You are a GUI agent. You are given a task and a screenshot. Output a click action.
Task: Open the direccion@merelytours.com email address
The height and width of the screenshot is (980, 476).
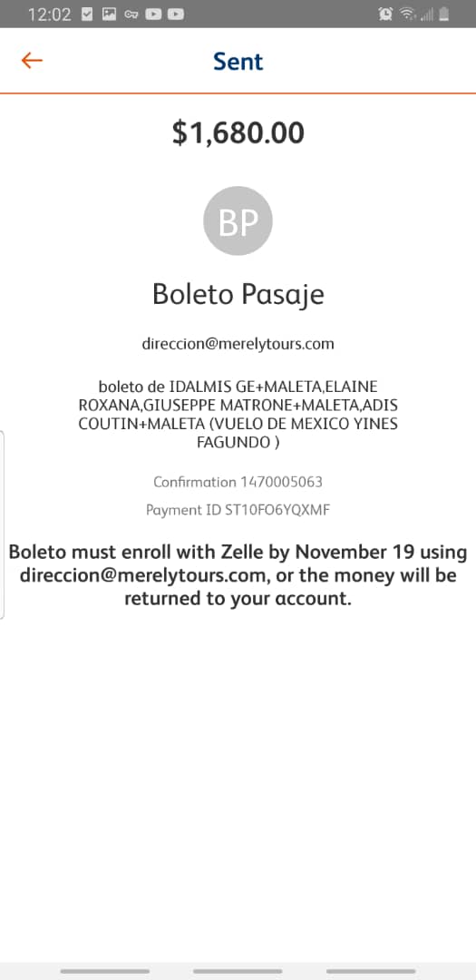(x=238, y=344)
